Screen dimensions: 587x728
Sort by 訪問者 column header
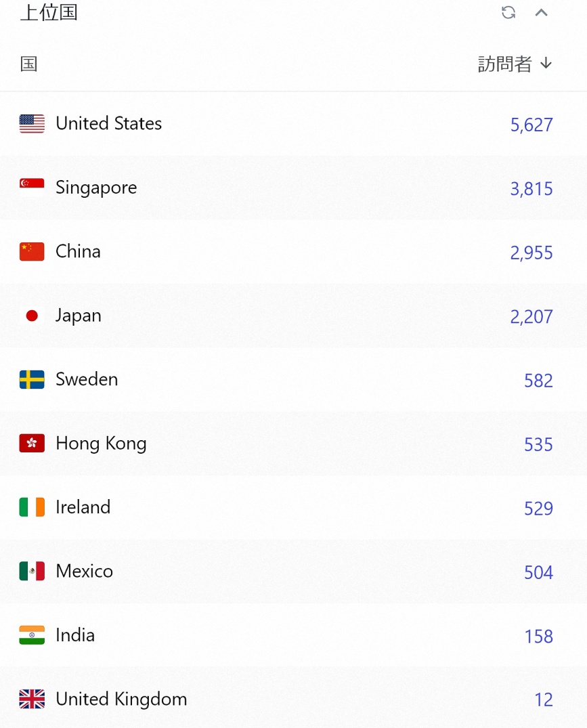coord(515,64)
